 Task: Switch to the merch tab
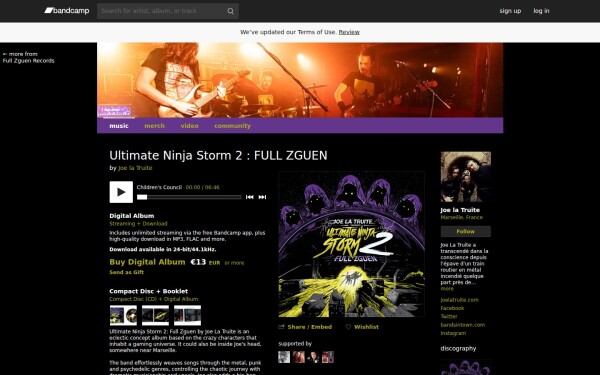[x=154, y=126]
